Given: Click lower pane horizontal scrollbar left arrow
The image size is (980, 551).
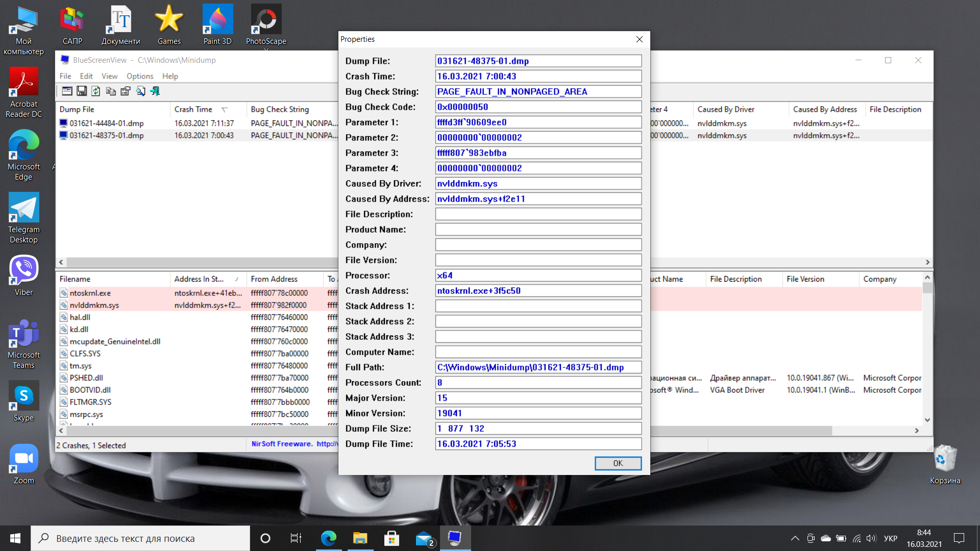Looking at the screenshot, I should click(61, 431).
